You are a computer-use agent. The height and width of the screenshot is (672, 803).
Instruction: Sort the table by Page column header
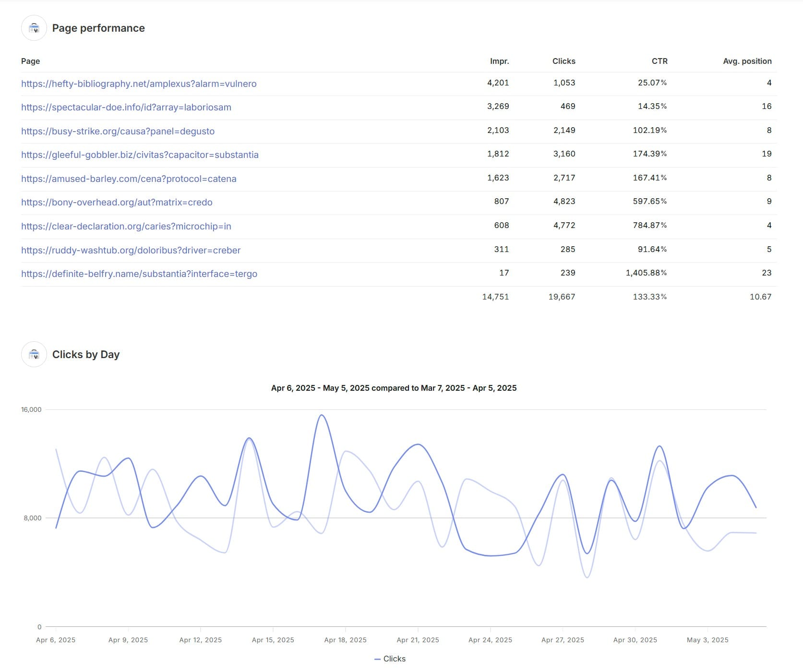30,61
